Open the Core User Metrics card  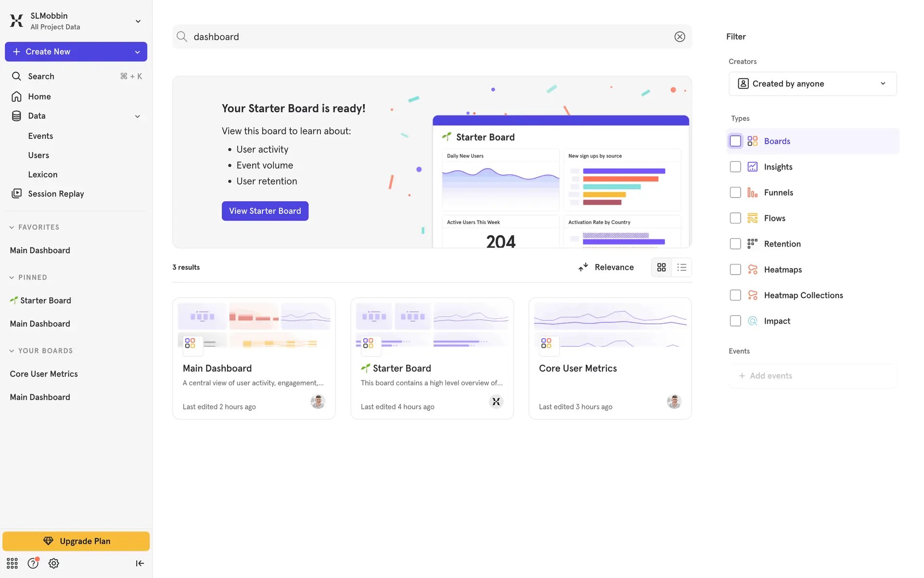point(610,358)
